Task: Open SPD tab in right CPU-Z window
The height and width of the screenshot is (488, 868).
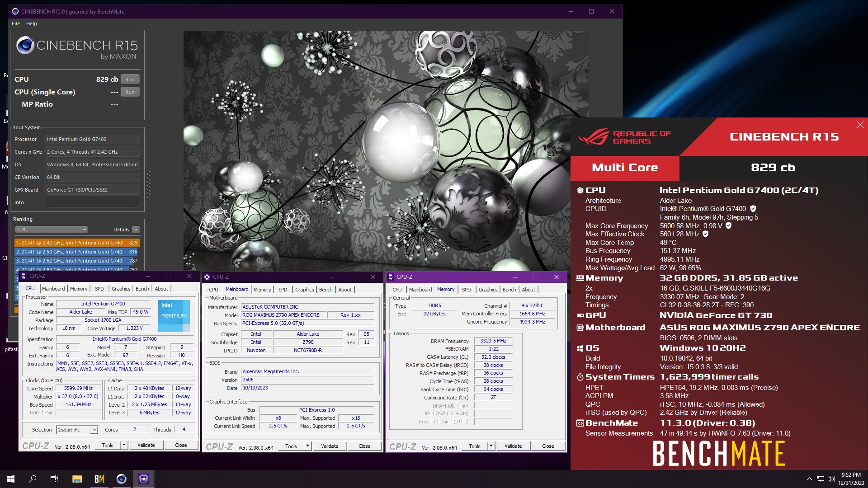Action: (x=467, y=290)
